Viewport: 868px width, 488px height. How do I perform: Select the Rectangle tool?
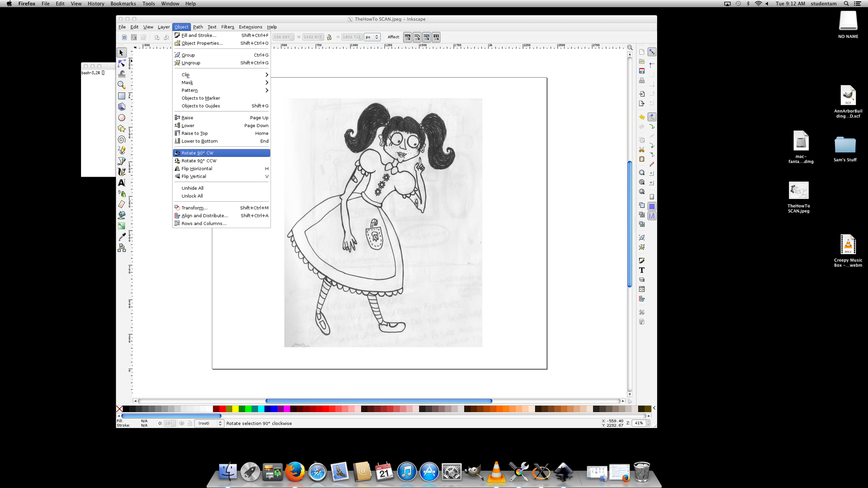[122, 96]
